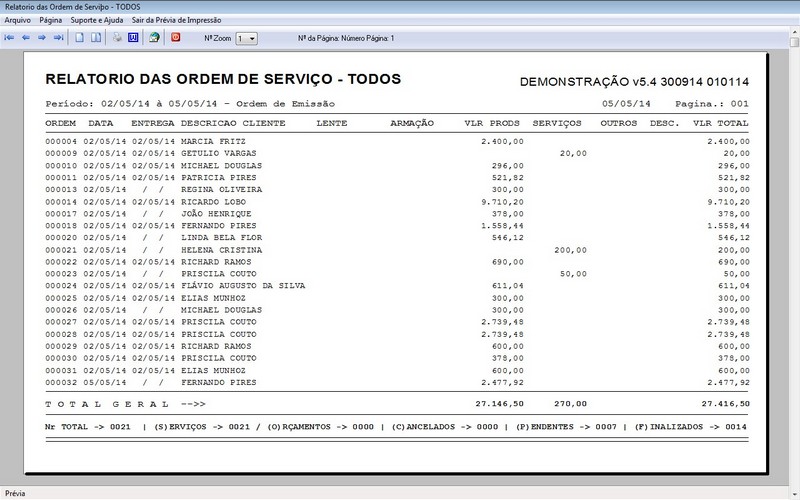The width and height of the screenshot is (800, 500).
Task: Click client name PATRICIA PIRES
Action: click(219, 178)
